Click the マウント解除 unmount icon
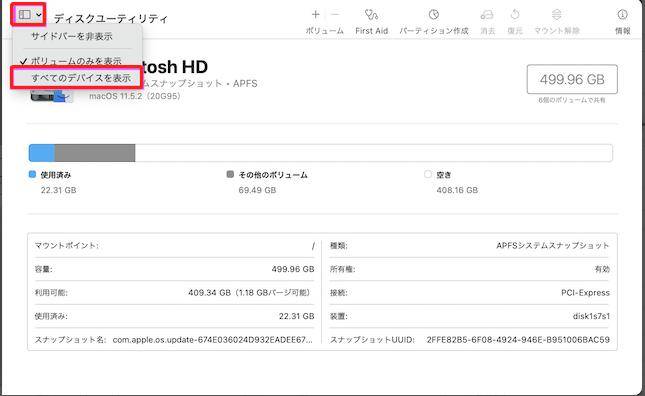 coord(557,15)
